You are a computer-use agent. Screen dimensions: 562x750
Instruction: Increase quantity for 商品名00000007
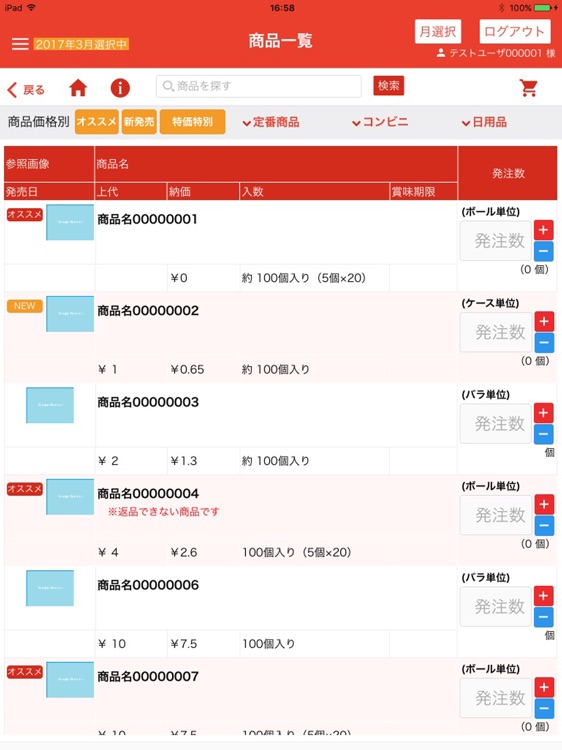click(x=544, y=687)
